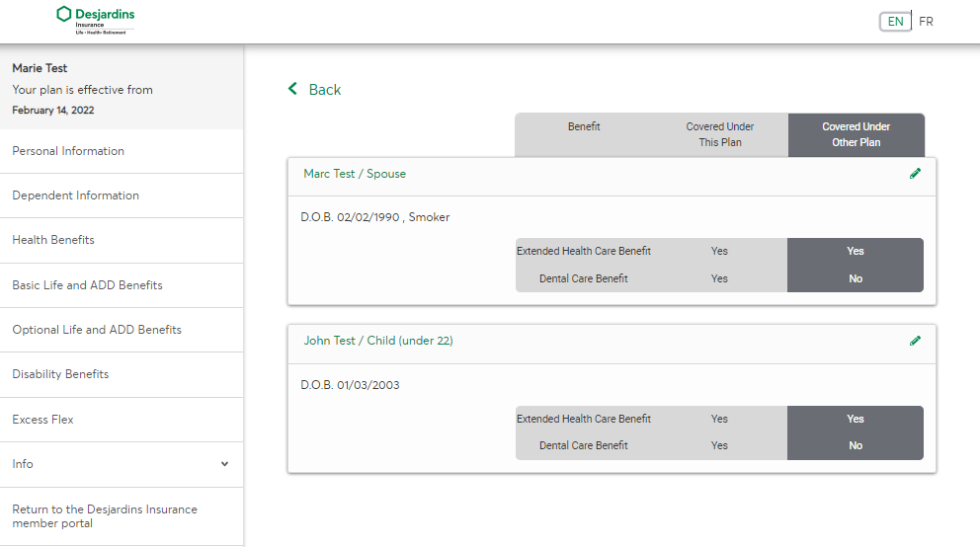980x547 pixels.
Task: Click the February 14, 2022 effective date
Action: (x=53, y=110)
